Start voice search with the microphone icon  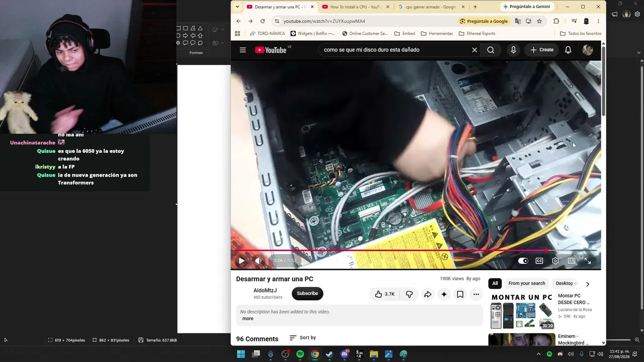tap(513, 50)
